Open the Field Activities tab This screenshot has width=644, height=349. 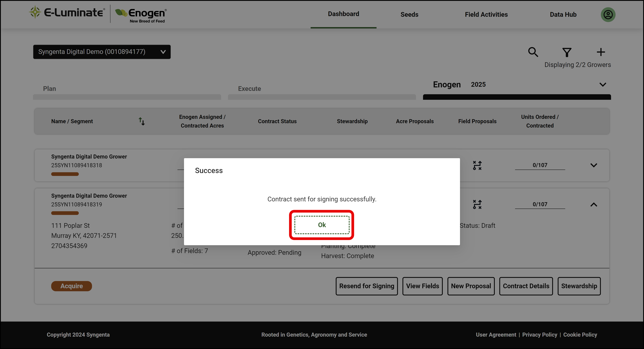pyautogui.click(x=486, y=15)
